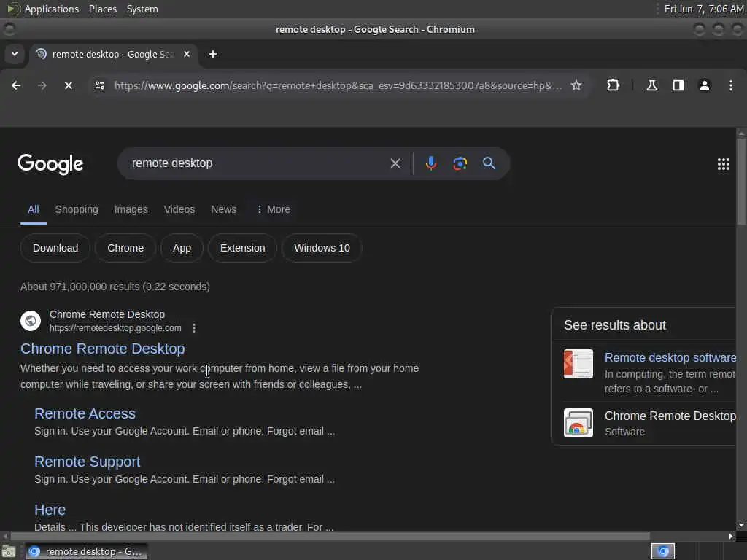The height and width of the screenshot is (560, 747).
Task: Switch to the Images tab
Action: click(131, 209)
